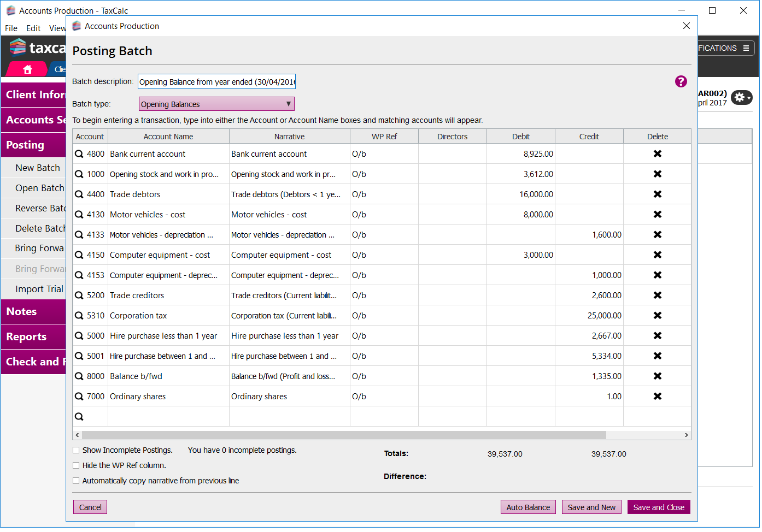Click the Debit column header
This screenshot has width=762, height=532.
(x=521, y=137)
